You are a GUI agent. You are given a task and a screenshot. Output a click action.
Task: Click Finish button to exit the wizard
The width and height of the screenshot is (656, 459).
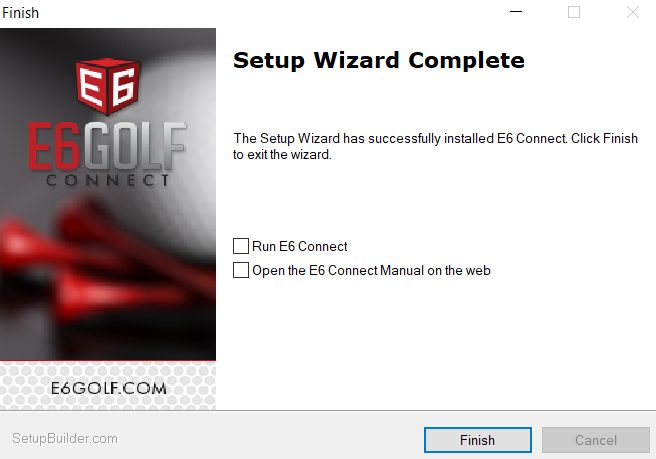[478, 440]
